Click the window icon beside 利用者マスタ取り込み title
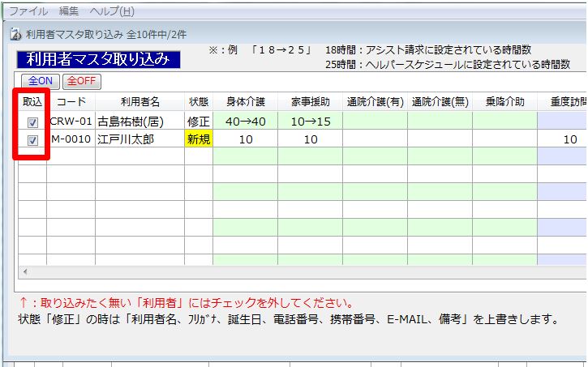588x367 pixels. point(16,34)
